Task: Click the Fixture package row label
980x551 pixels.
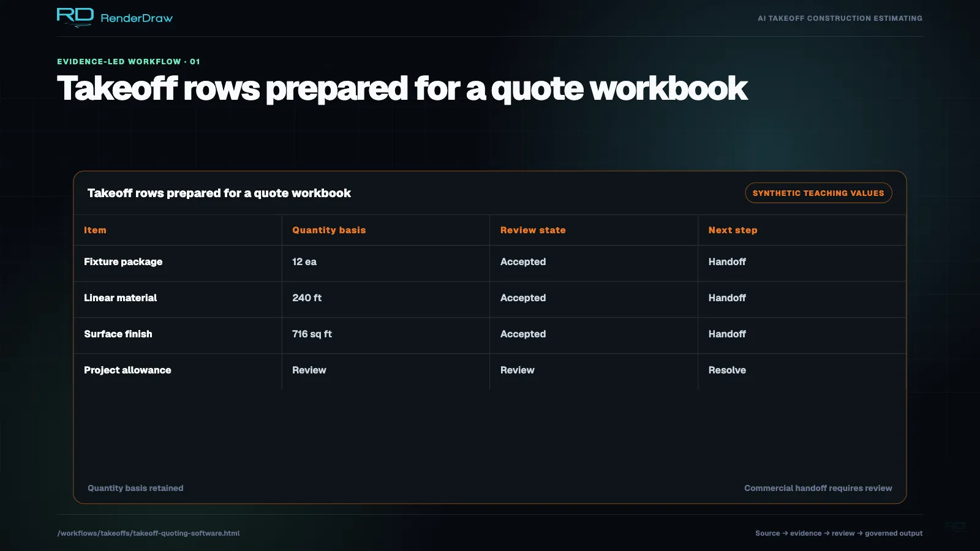Action: coord(123,262)
